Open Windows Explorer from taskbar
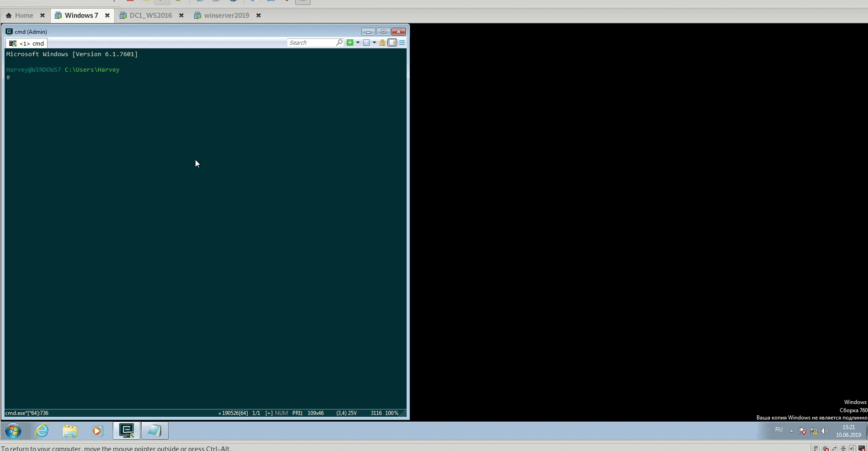 (70, 430)
